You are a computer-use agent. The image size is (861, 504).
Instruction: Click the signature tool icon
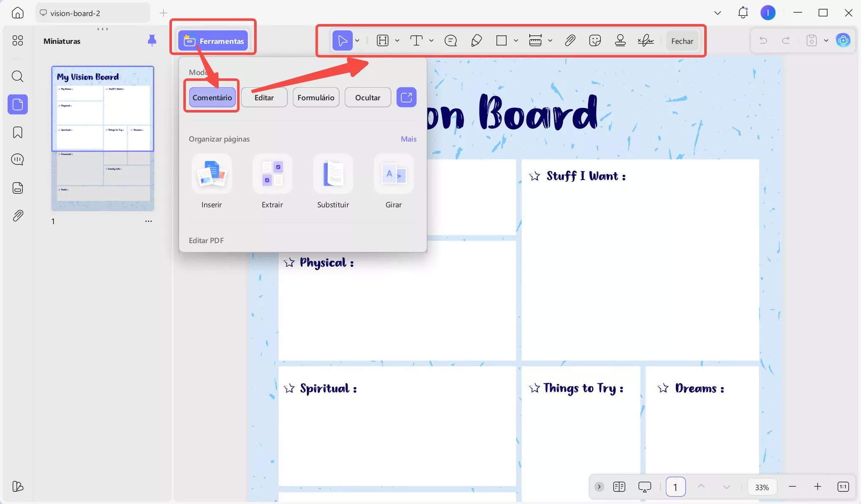(x=646, y=40)
